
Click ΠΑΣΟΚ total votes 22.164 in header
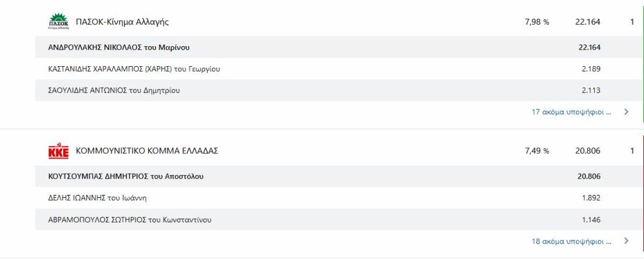[x=588, y=22]
